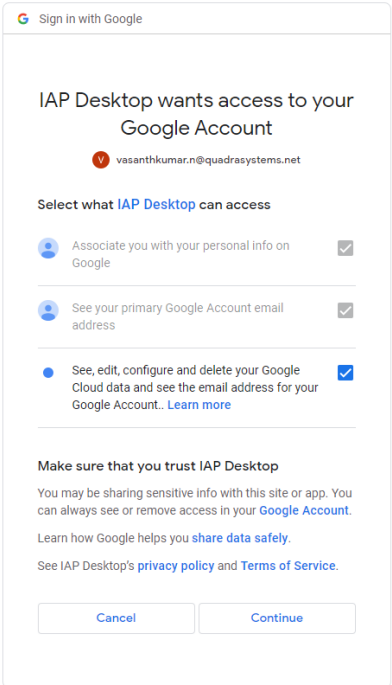Open the Learn more link
This screenshot has width=392, height=685.
(199, 405)
